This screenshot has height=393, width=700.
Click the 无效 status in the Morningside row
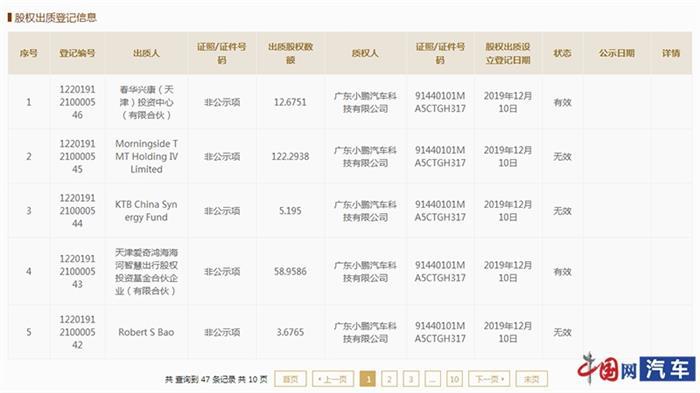562,156
